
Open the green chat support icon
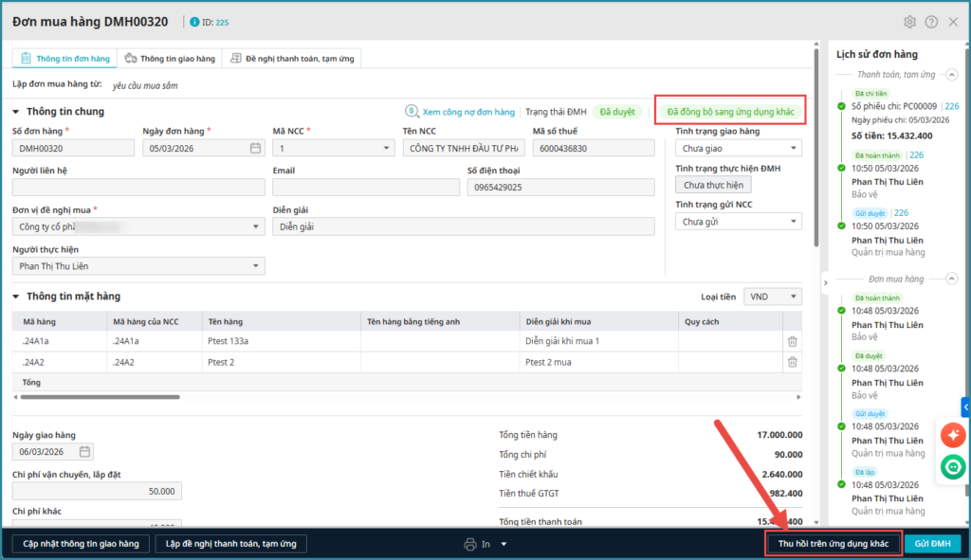point(952,466)
